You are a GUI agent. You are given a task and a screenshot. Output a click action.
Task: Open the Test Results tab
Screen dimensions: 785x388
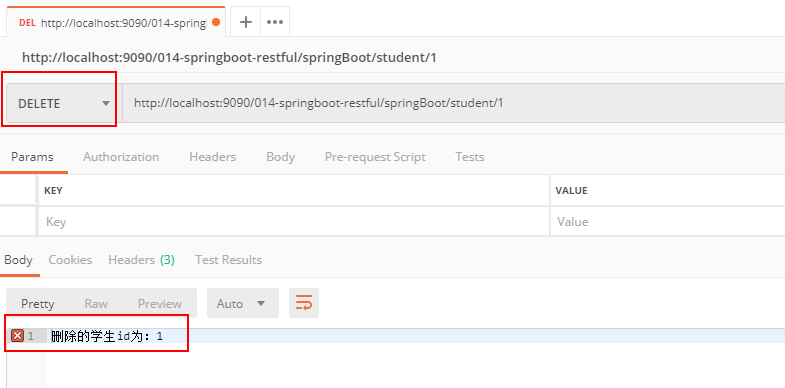point(228,260)
